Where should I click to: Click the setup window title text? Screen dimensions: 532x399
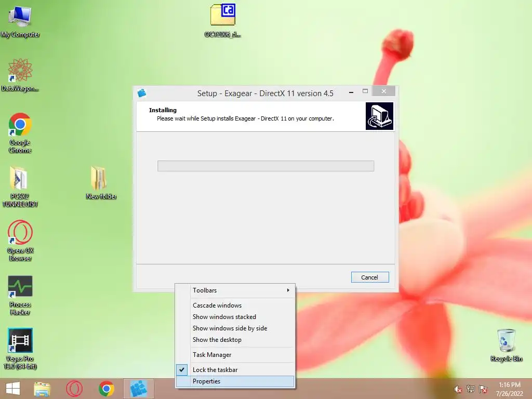point(265,94)
